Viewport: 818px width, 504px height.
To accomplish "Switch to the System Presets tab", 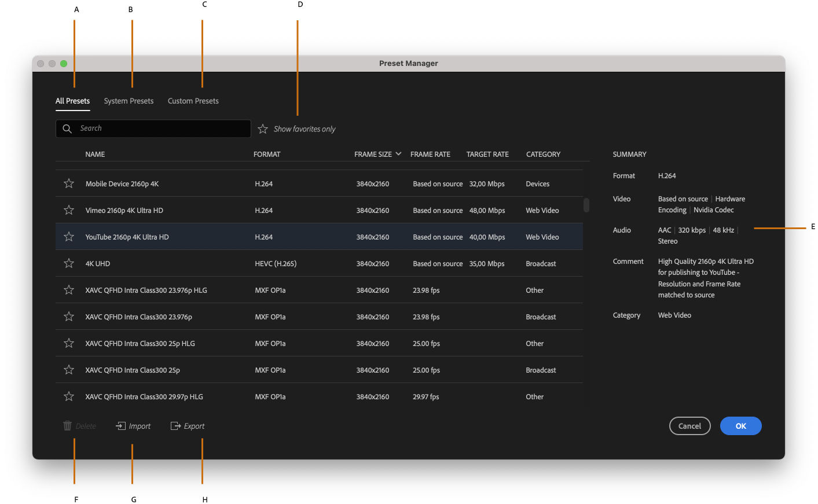I will (129, 101).
